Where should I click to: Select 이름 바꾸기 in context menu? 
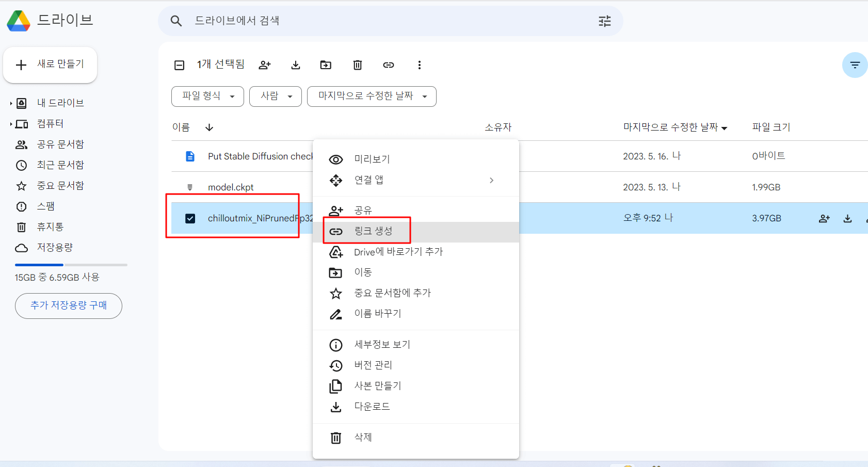416,314
